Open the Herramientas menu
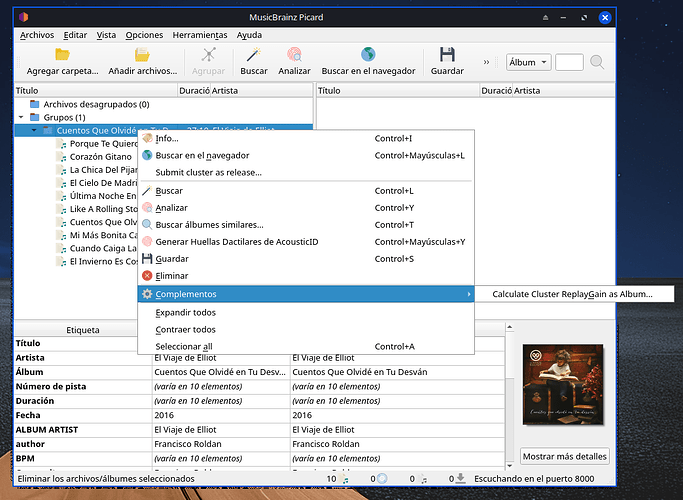Screen dimensions: 683x500 click(199, 35)
